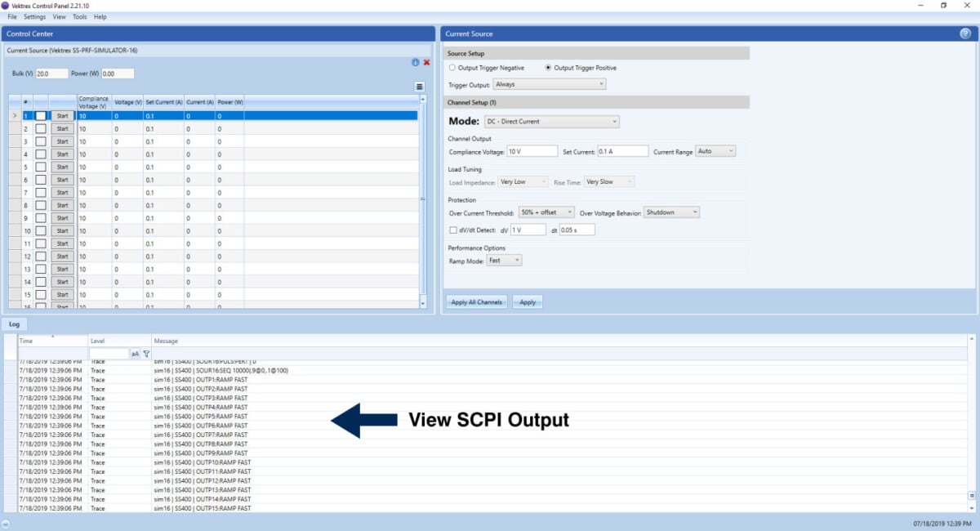This screenshot has width=980, height=531.
Task: Click the help question mark icon
Action: click(965, 33)
